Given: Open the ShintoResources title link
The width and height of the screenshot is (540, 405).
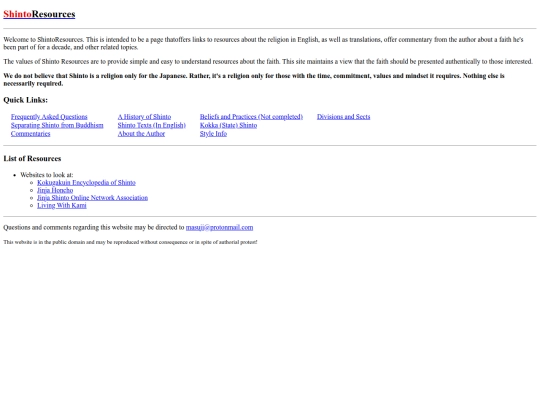Looking at the screenshot, I should tap(39, 14).
